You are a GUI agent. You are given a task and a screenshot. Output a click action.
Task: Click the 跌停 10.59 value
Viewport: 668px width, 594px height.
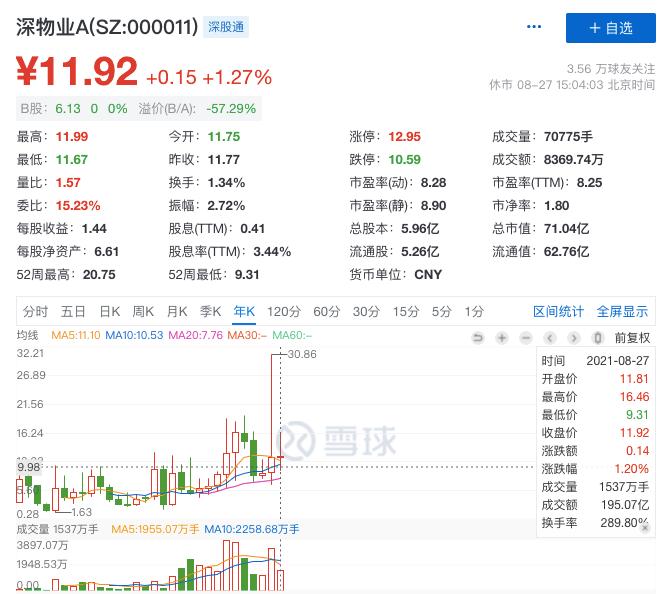point(404,160)
